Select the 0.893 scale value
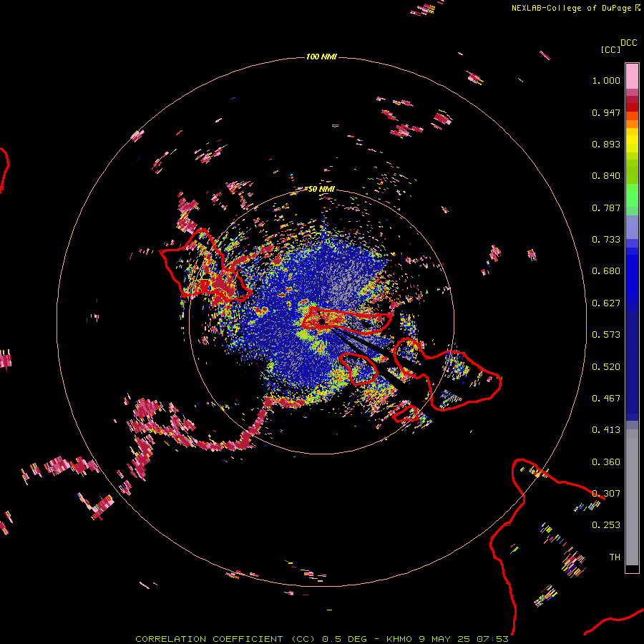This screenshot has width=644, height=644. [606, 144]
